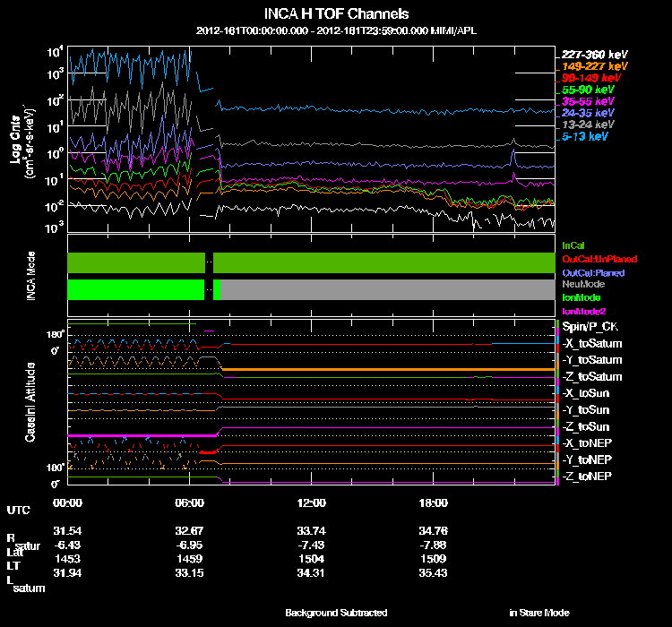Click the INCA H TOF Channels title

pos(336,13)
